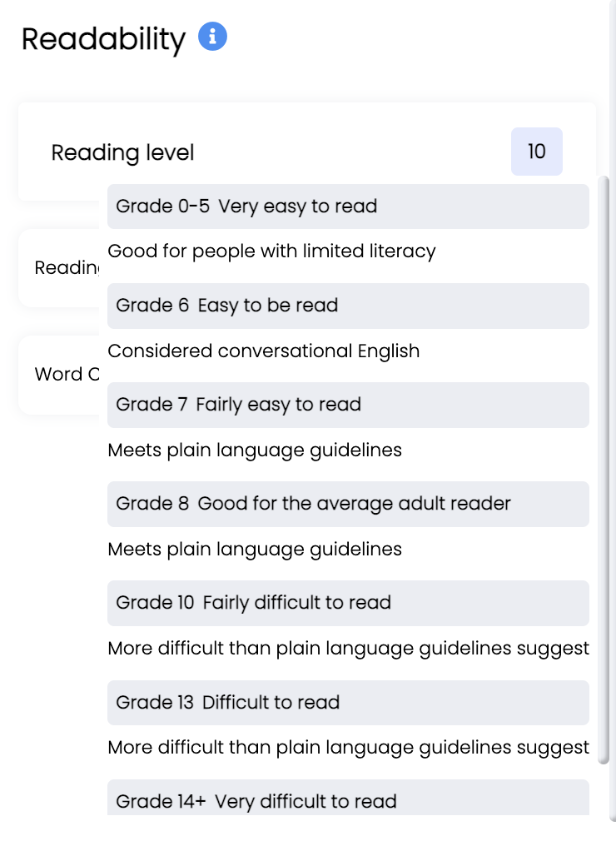The width and height of the screenshot is (616, 841).
Task: Click the partially hidden Word Count card
Action: (59, 375)
